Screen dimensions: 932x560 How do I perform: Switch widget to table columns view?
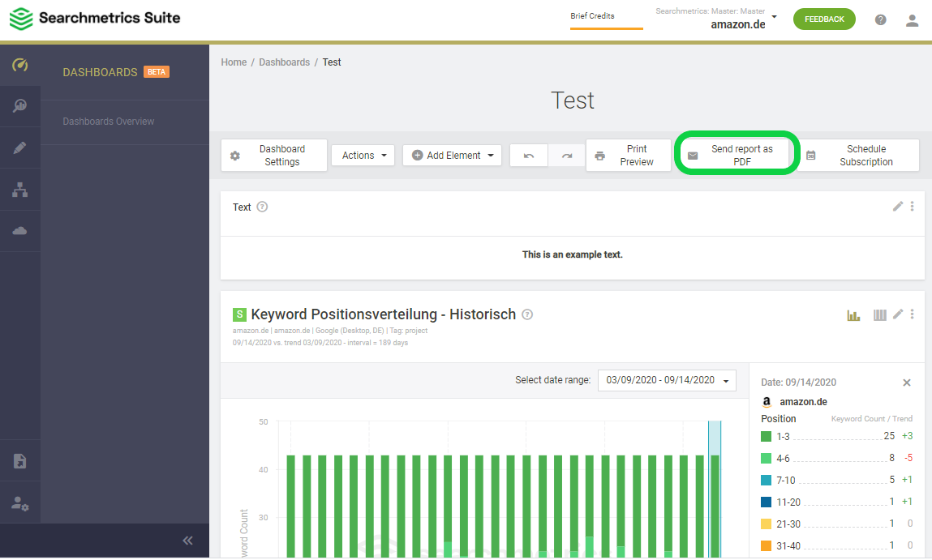point(880,314)
